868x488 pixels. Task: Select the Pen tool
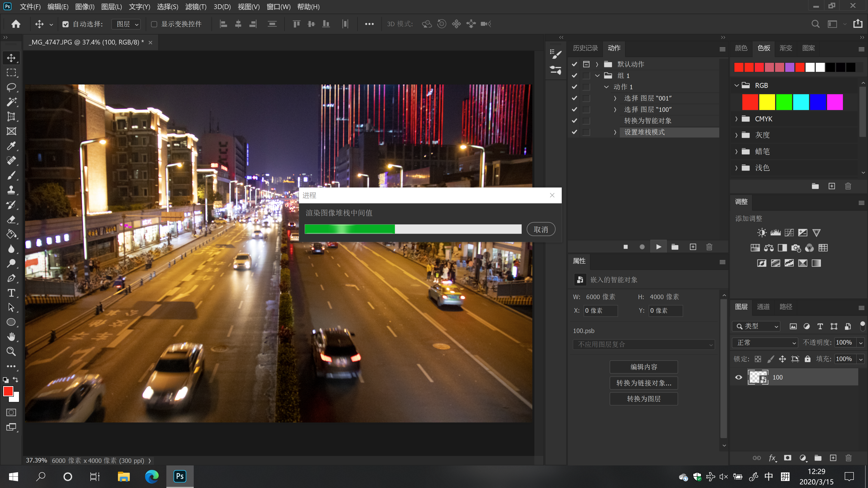click(11, 278)
